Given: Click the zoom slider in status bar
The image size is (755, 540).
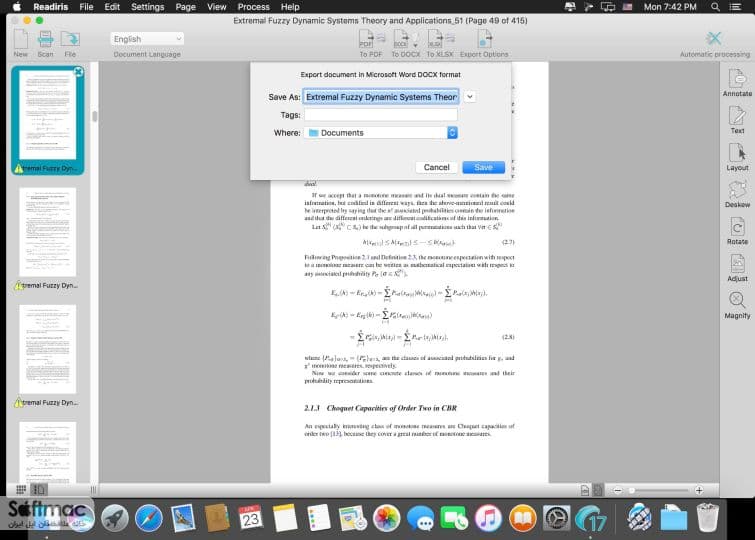Looking at the screenshot, I should click(658, 490).
